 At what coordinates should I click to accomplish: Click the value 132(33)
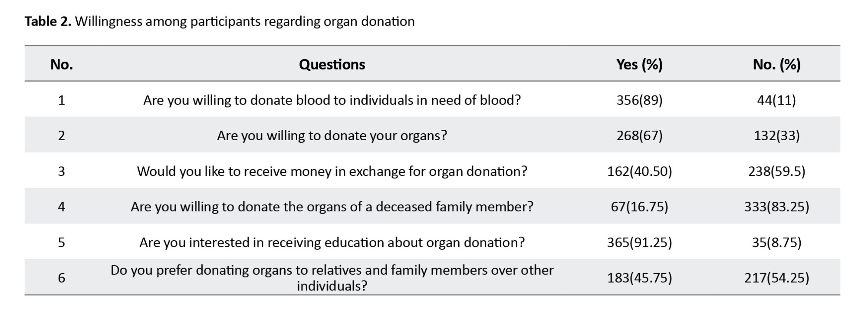(776, 135)
